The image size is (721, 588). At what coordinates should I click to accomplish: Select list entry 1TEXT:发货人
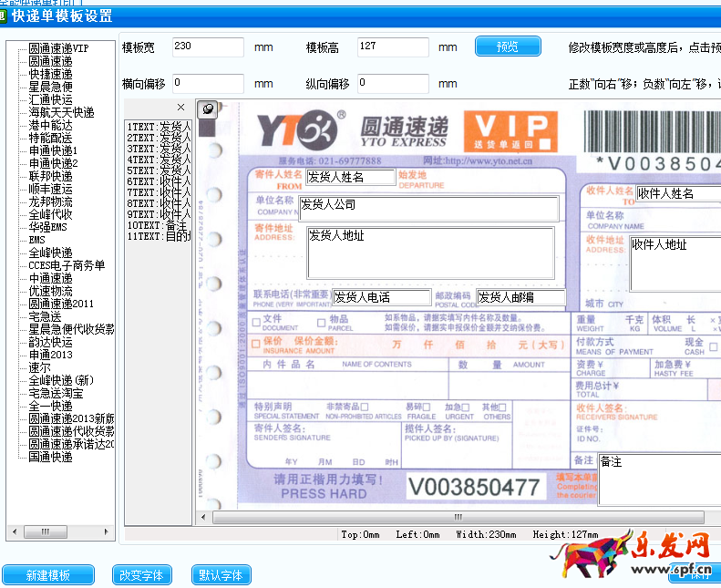point(159,127)
